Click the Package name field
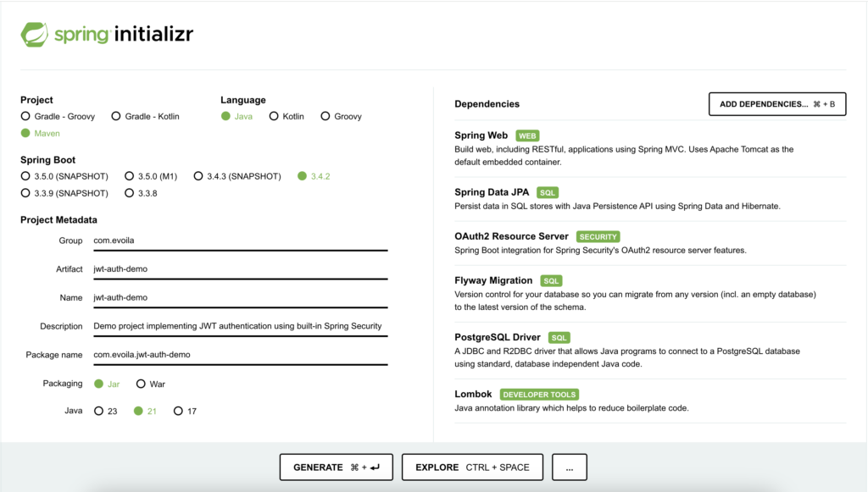The height and width of the screenshot is (492, 868). 240,355
